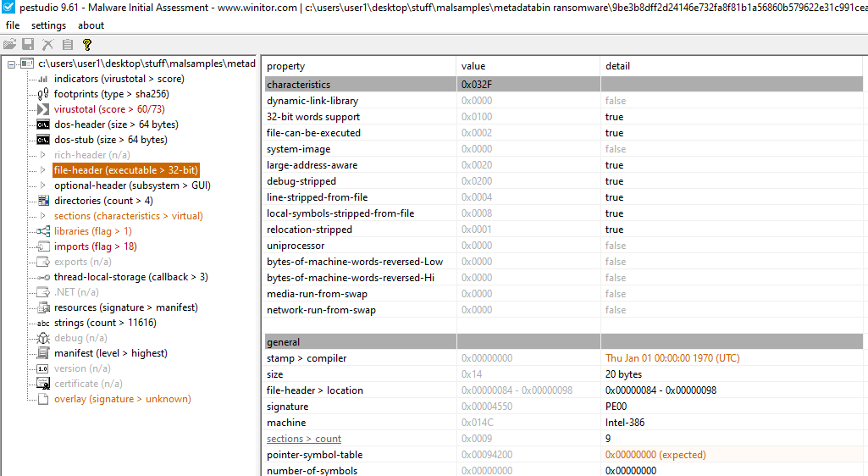This screenshot has height=476, width=868.
Task: Click the characteristics group row
Action: (x=563, y=85)
